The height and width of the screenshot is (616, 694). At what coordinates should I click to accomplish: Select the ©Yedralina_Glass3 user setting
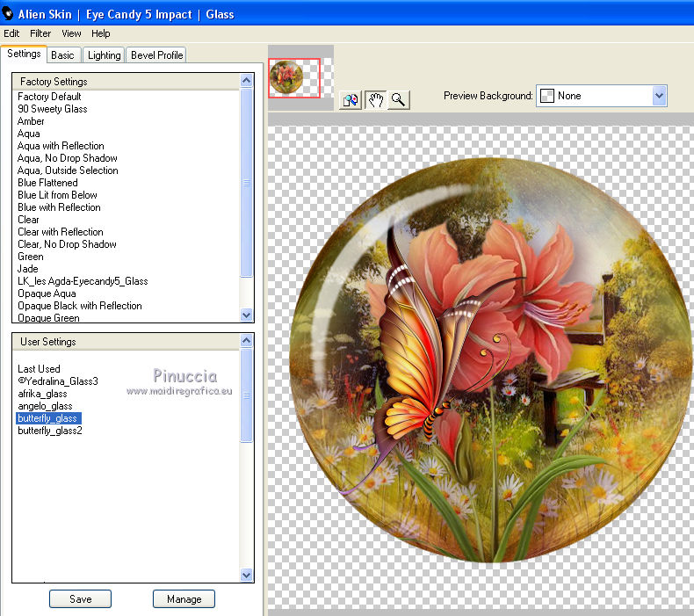click(x=58, y=381)
